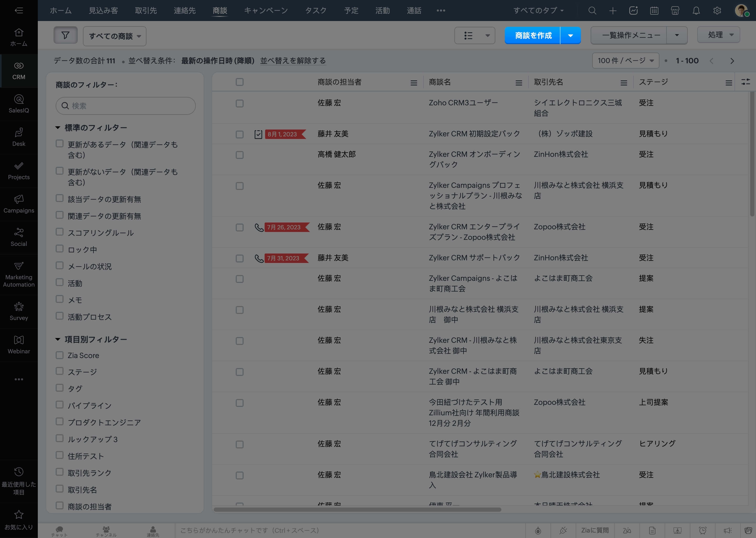
Task: Click the search magnifier in top bar
Action: pos(592,11)
